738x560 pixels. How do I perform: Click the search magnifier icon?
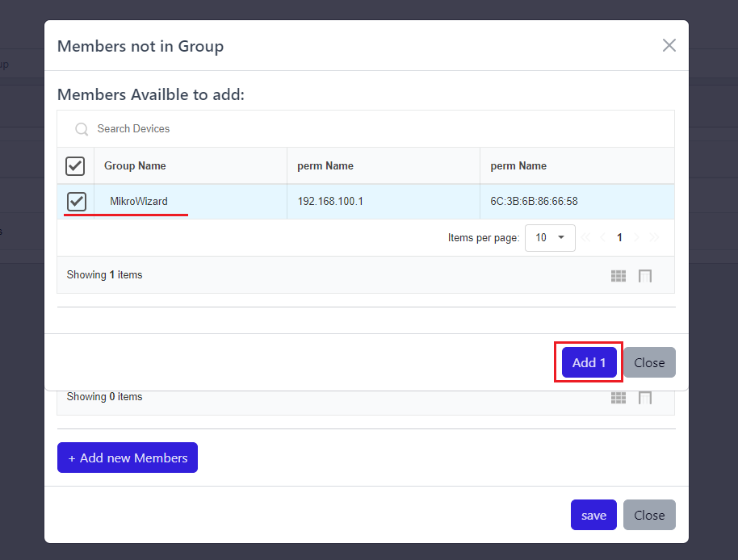[82, 129]
